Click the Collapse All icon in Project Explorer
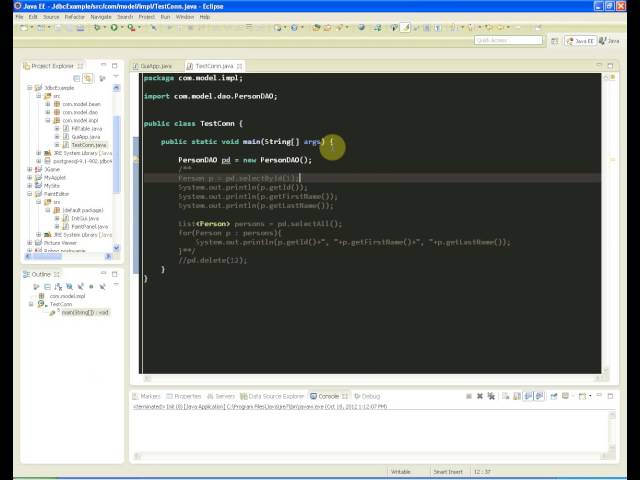Image resolution: width=640 pixels, height=480 pixels. coord(76,78)
